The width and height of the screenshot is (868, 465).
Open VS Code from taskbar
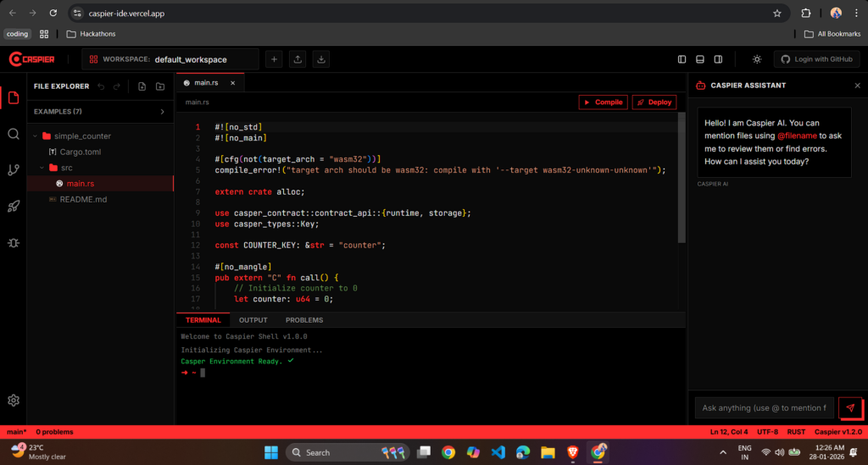pos(498,452)
